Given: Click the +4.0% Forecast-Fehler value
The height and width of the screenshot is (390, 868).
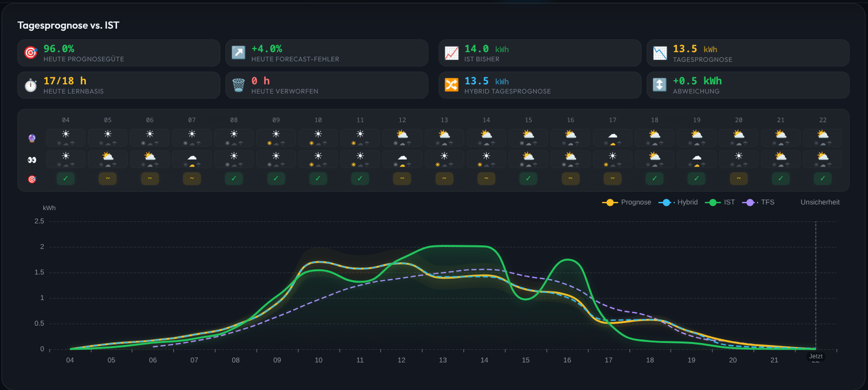Looking at the screenshot, I should click(267, 49).
